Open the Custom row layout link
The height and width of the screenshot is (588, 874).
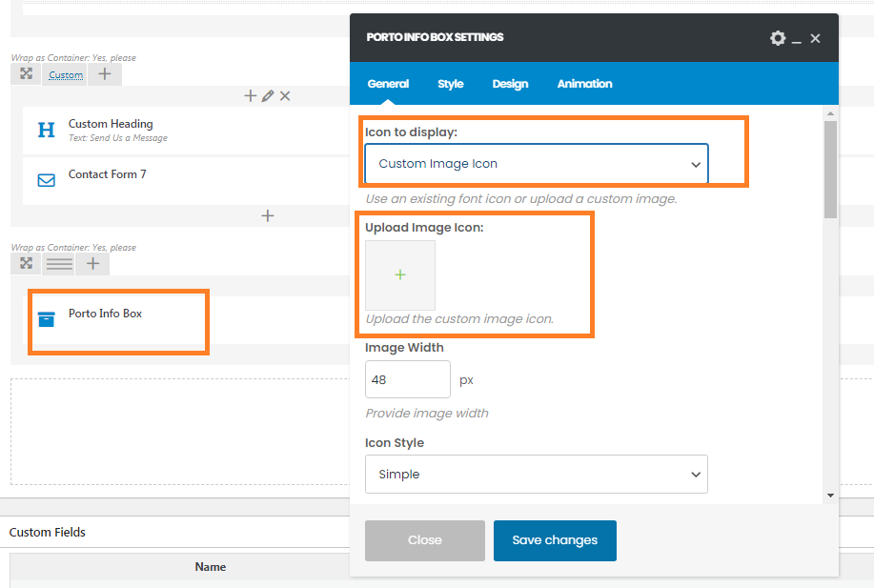point(66,74)
